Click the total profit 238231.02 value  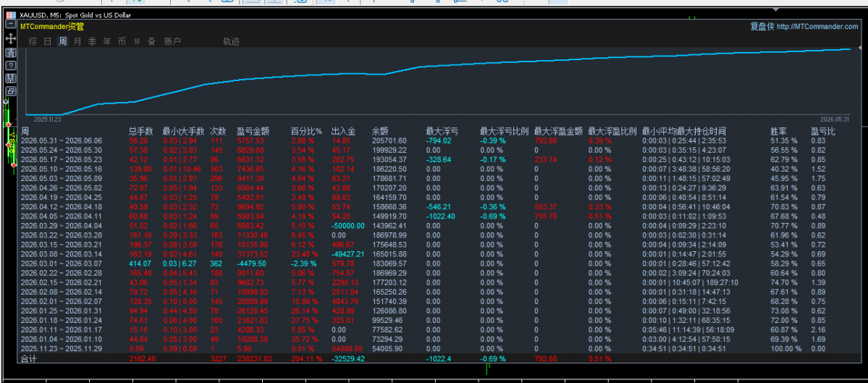point(254,358)
